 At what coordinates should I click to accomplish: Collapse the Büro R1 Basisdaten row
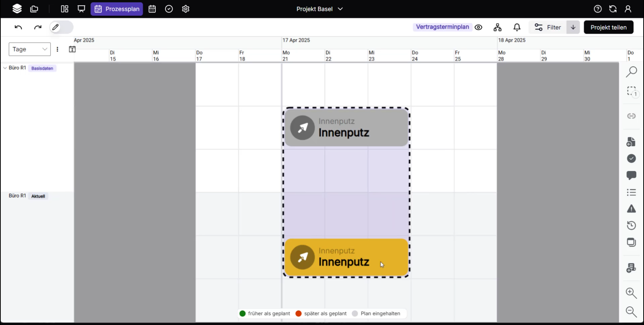[x=5, y=68]
